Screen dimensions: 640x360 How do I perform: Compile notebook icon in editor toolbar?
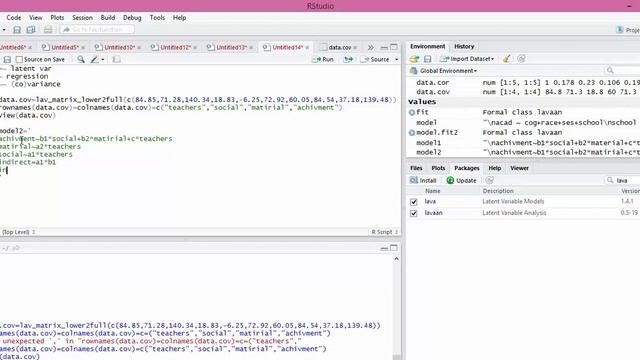[116, 60]
